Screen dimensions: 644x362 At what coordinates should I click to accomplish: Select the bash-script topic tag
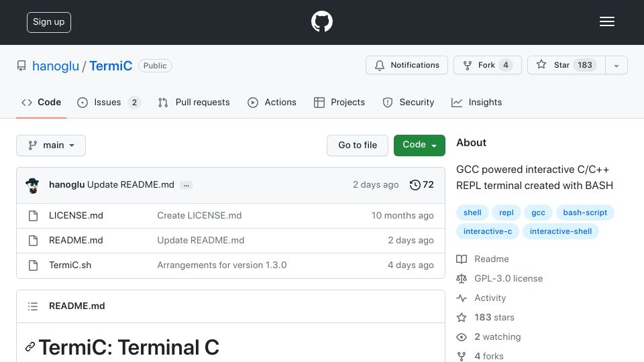pyautogui.click(x=585, y=213)
